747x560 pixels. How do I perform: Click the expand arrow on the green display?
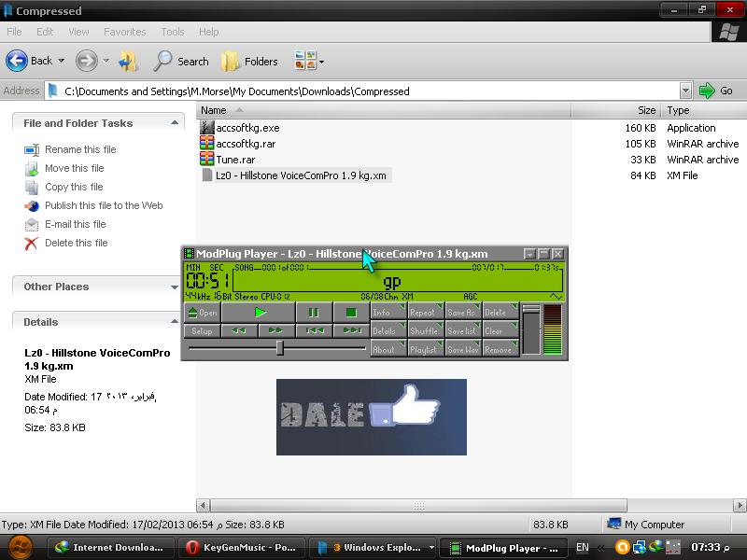pos(555,296)
